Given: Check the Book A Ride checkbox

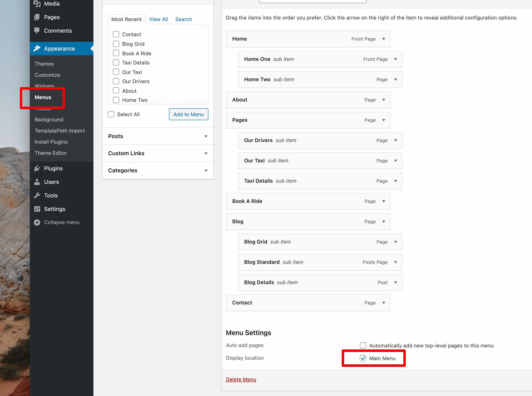Looking at the screenshot, I should coord(116,53).
